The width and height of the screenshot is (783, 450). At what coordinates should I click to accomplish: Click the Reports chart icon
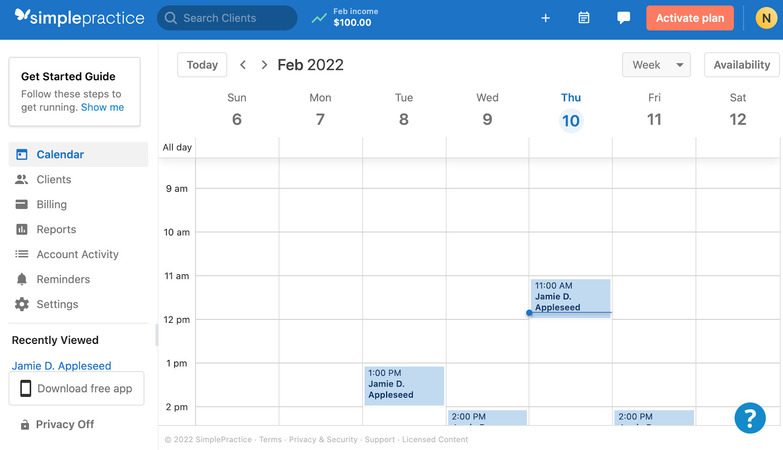[x=21, y=229]
